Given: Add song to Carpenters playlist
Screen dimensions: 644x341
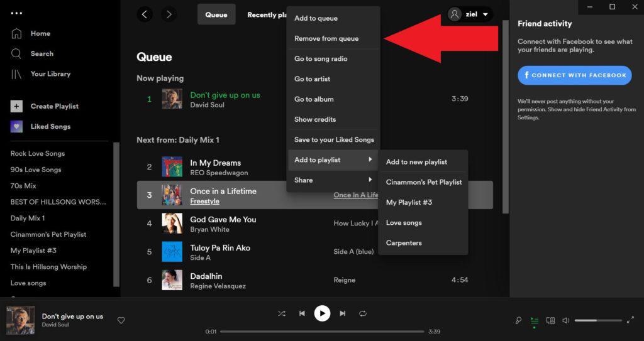Looking at the screenshot, I should pyautogui.click(x=423, y=243).
